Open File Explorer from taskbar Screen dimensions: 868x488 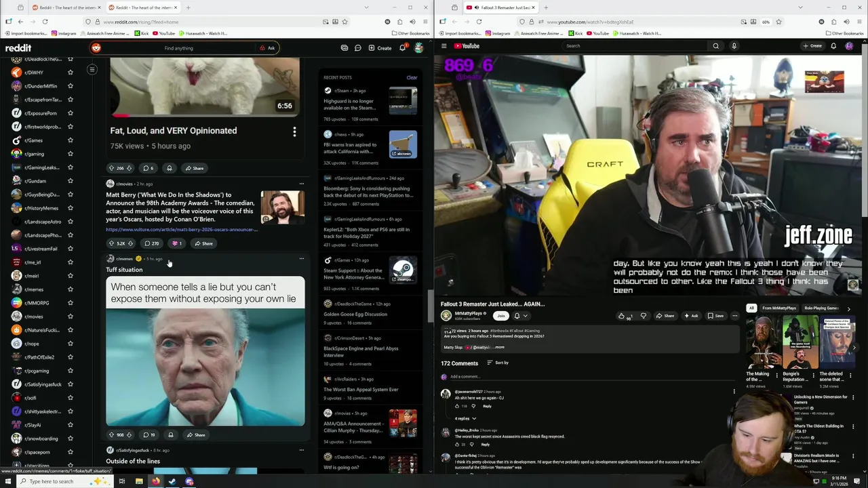tap(139, 481)
